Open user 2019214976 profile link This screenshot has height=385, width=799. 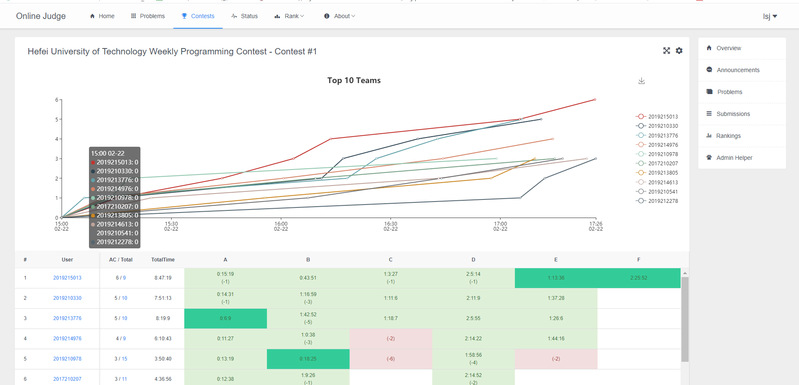(67, 339)
